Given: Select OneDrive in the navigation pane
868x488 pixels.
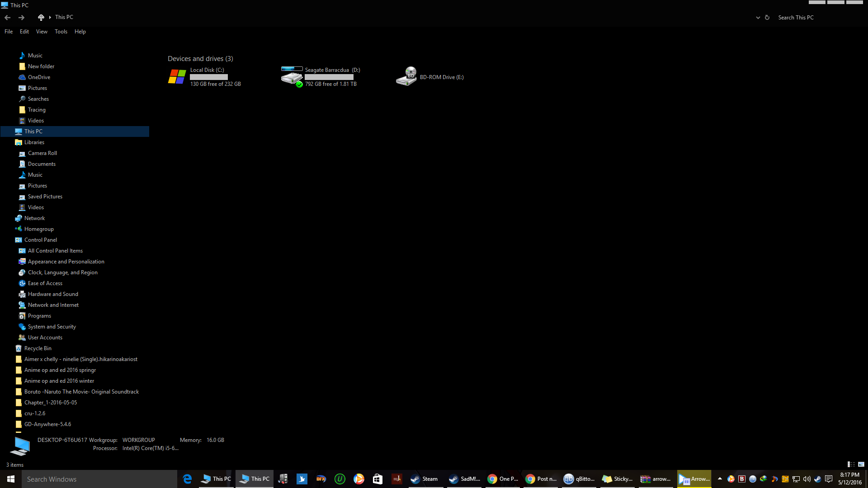Looking at the screenshot, I should 39,77.
